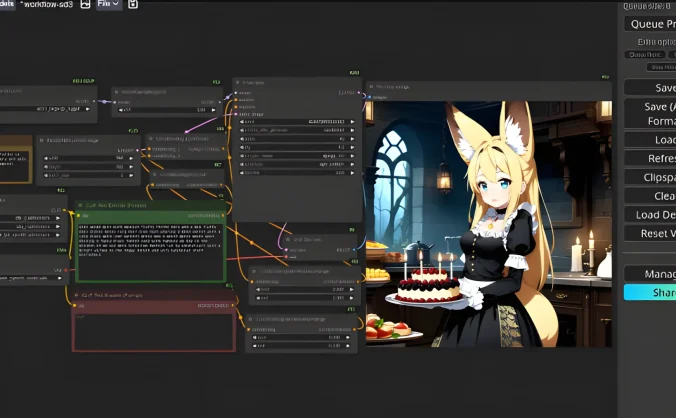Collapse the KSampler node using its title dot
The image size is (676, 418).
click(x=238, y=83)
